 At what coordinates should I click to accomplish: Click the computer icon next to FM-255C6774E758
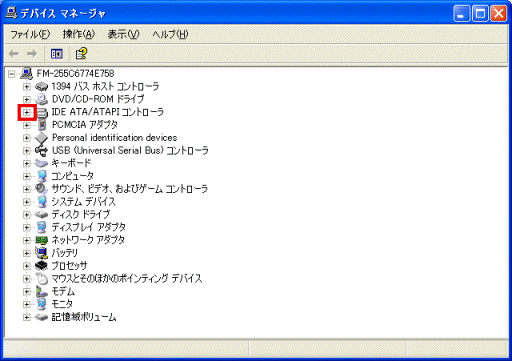(27, 73)
